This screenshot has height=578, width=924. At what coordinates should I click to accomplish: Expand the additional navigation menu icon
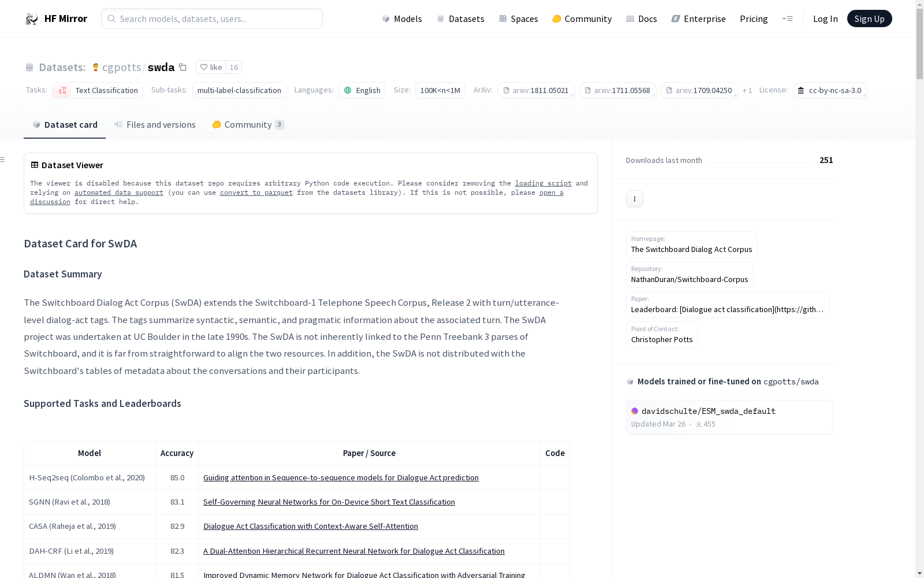click(787, 18)
